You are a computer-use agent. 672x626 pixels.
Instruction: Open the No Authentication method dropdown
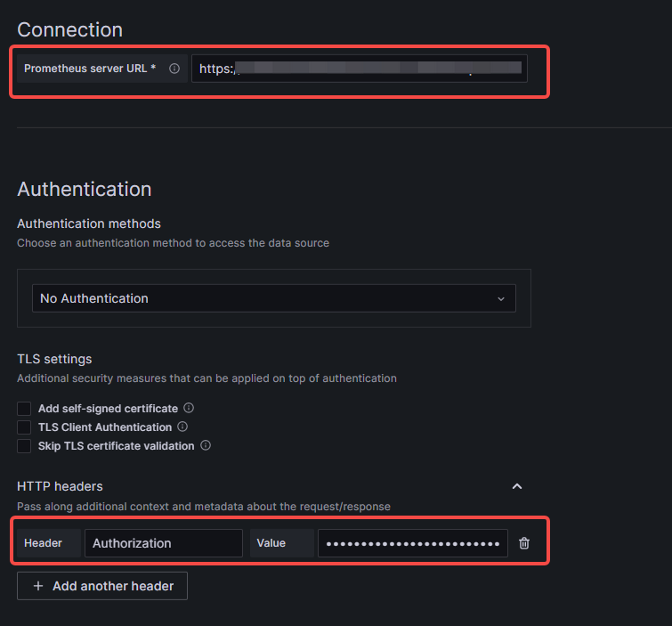[x=267, y=298]
